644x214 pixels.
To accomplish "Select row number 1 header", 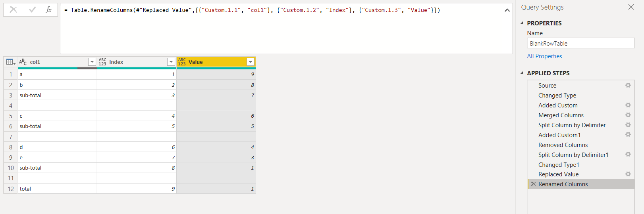I will 11,74.
